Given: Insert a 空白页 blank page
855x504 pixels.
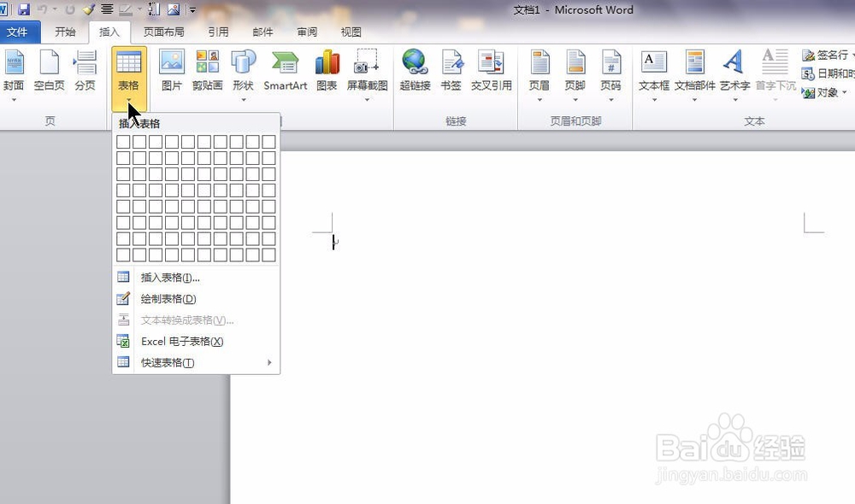Looking at the screenshot, I should 49,70.
